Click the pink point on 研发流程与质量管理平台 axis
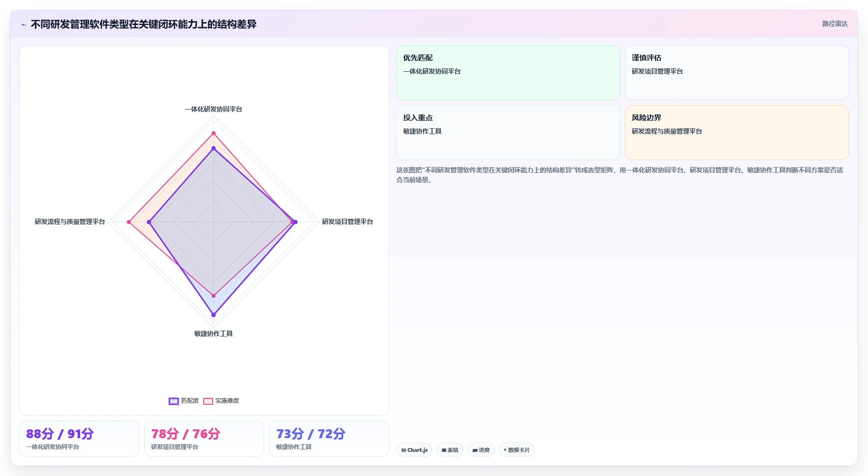Viewport: 868px width, 476px height. point(129,222)
